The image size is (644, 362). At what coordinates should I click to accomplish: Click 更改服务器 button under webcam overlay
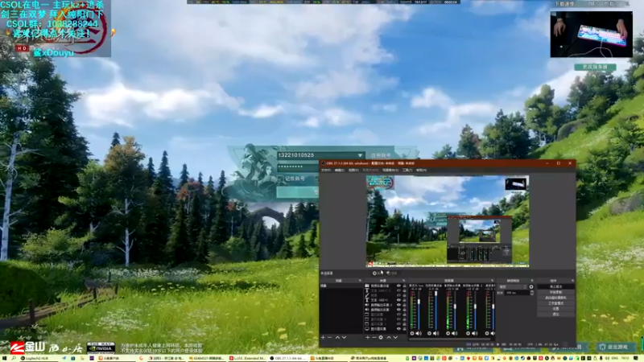point(595,67)
